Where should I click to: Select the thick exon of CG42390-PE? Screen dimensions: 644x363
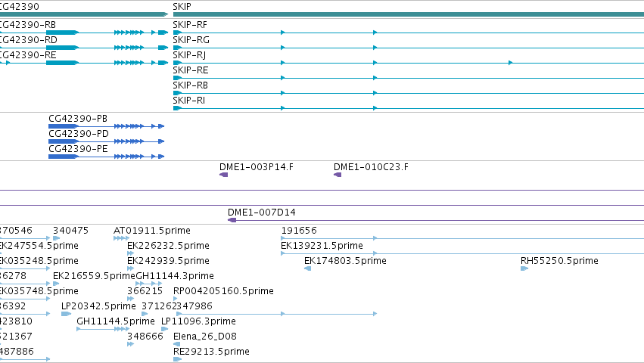[x=64, y=157]
